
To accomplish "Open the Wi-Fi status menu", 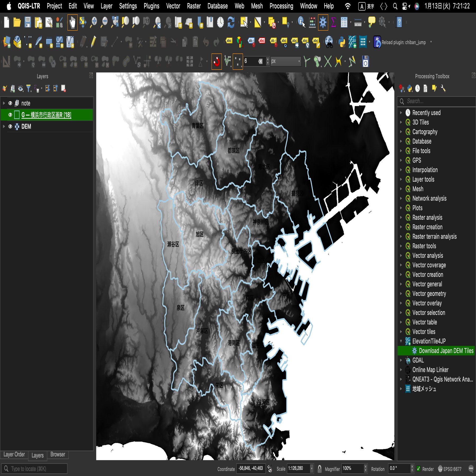I will [x=348, y=6].
